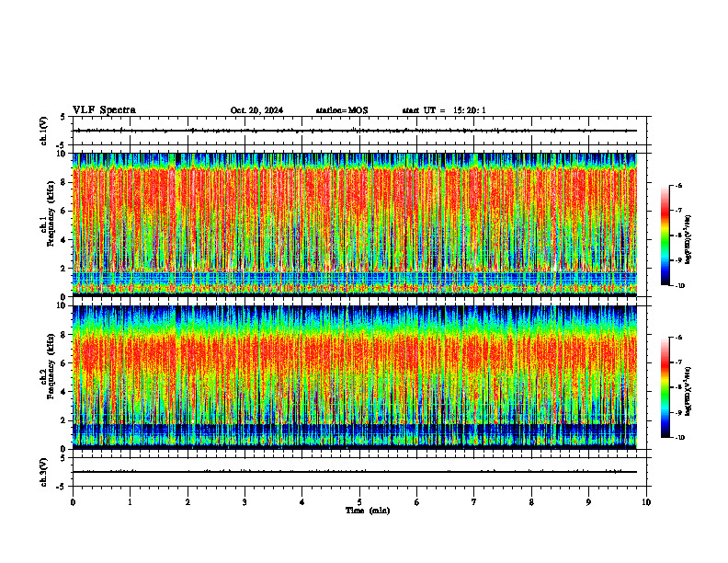Click the "-7" label on ch.1 color bar

click(678, 211)
